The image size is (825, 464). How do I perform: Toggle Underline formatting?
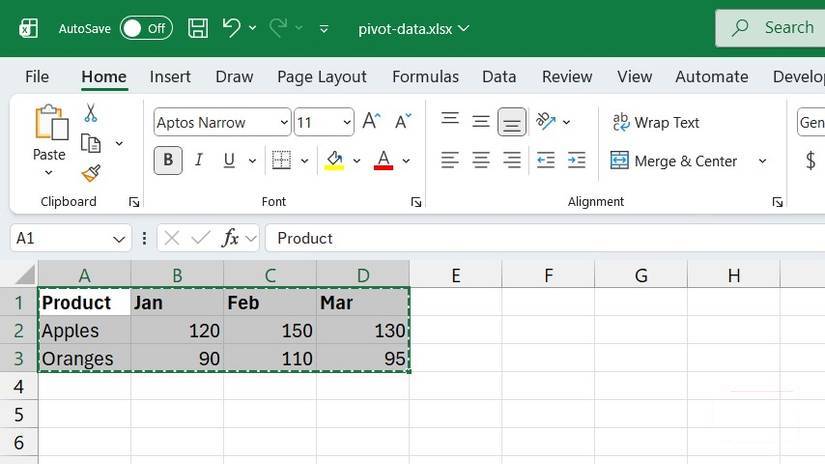pos(229,160)
